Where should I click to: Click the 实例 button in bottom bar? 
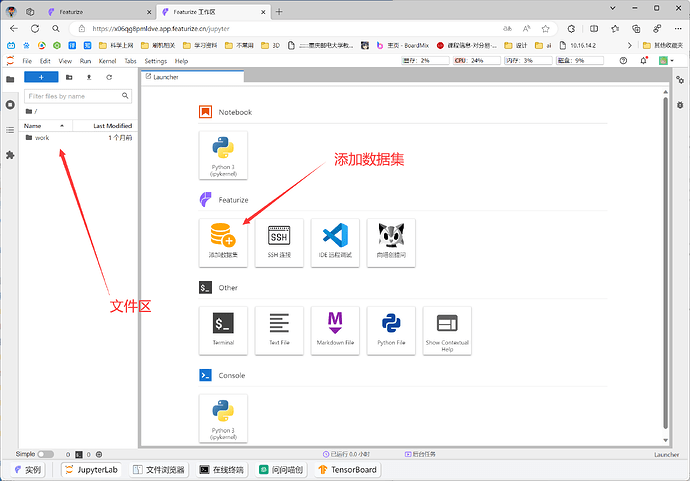point(28,470)
